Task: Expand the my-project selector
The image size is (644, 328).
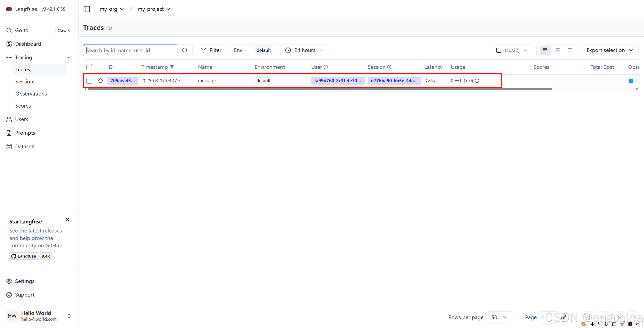Action: (154, 9)
